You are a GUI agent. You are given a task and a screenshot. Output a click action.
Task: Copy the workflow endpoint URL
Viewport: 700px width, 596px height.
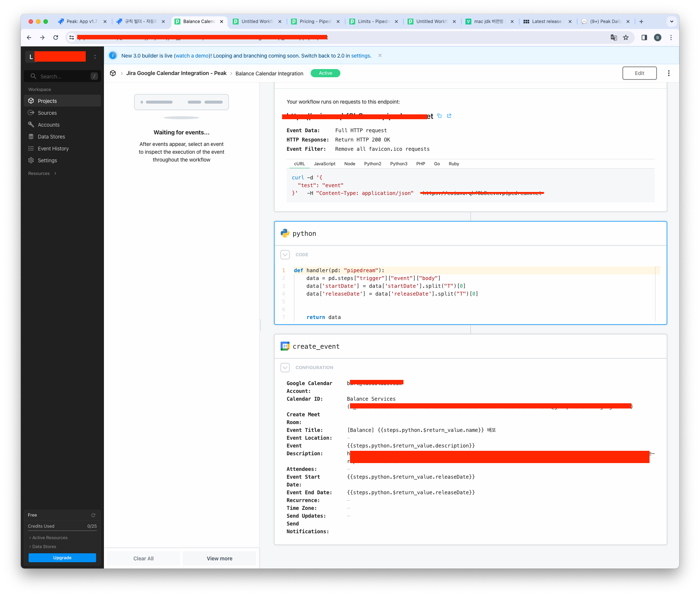point(439,116)
